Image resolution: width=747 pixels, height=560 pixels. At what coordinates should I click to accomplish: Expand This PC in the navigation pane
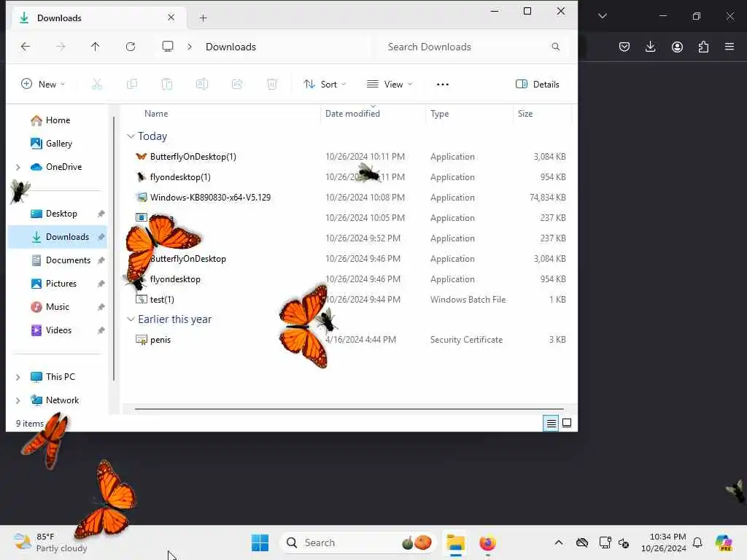pos(18,377)
